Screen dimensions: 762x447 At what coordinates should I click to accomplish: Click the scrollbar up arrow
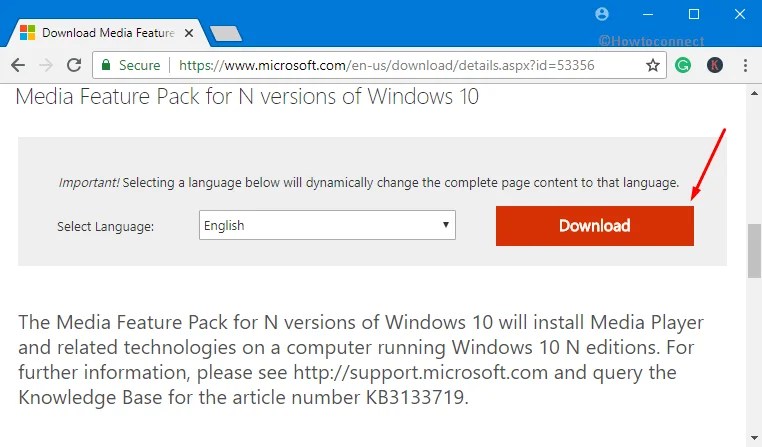pyautogui.click(x=754, y=93)
